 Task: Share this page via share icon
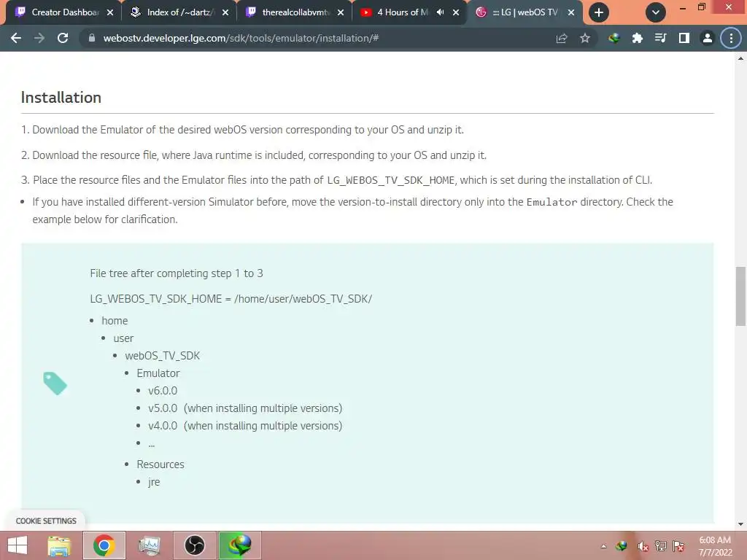562,38
